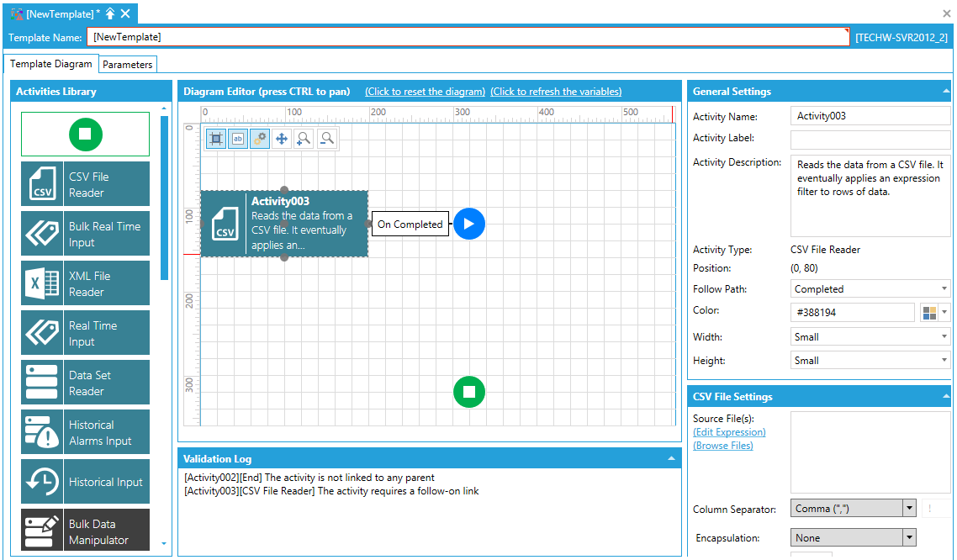Screen dimensions: 957x560
Task: Select the Data Set Reader activity in library
Action: tap(85, 383)
